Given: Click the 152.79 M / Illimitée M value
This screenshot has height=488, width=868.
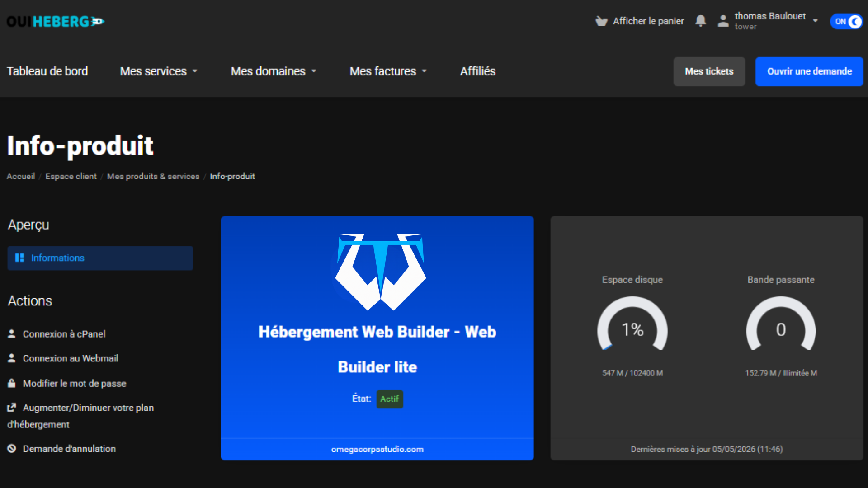Looking at the screenshot, I should click(781, 373).
